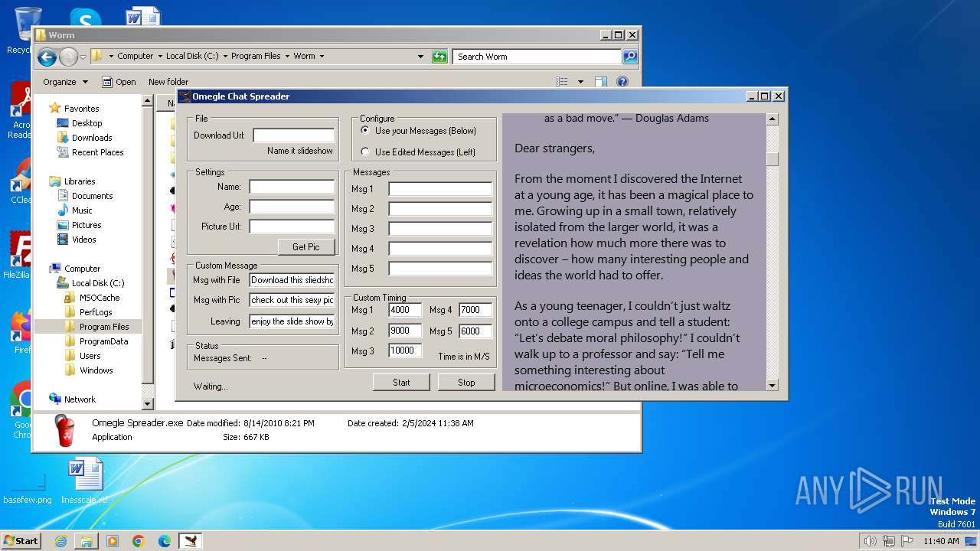Select Users folder in the tree
The image size is (980, 551).
pos(90,356)
